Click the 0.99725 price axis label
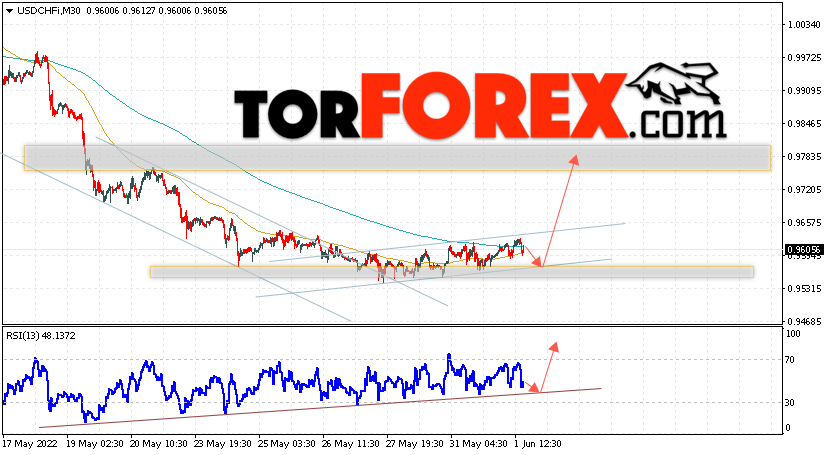The height and width of the screenshot is (455, 828). pos(804,58)
